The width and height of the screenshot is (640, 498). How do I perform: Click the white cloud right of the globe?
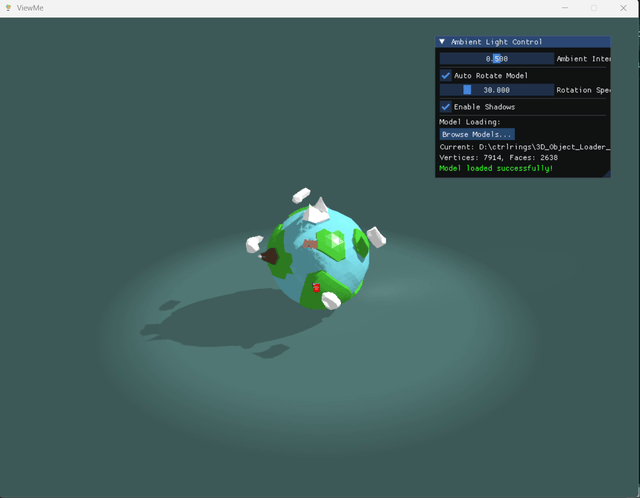[x=376, y=237]
